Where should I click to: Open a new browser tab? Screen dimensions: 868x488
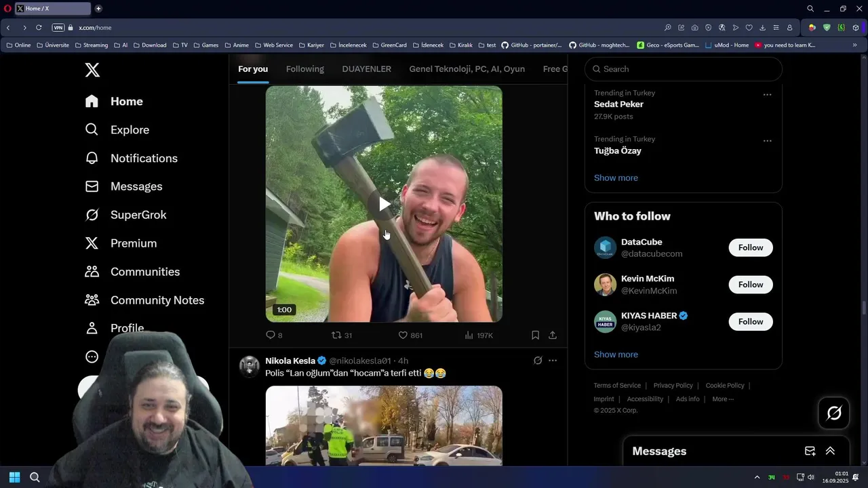pyautogui.click(x=98, y=9)
